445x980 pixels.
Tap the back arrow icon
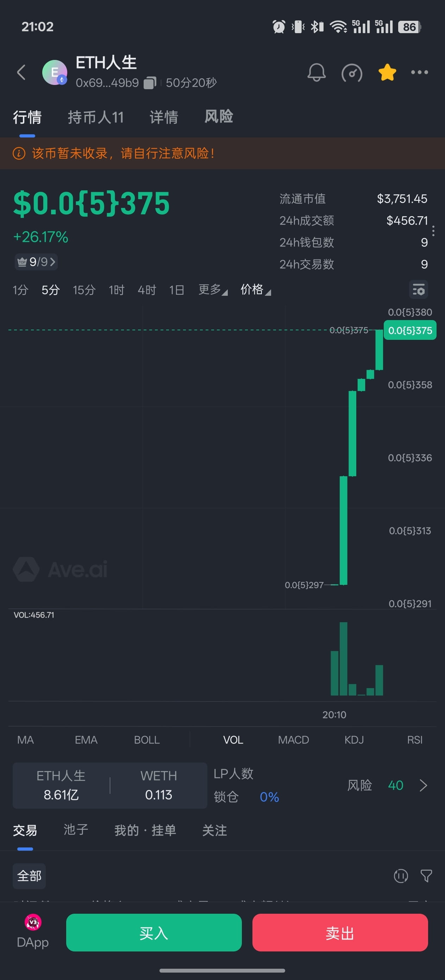(x=22, y=72)
